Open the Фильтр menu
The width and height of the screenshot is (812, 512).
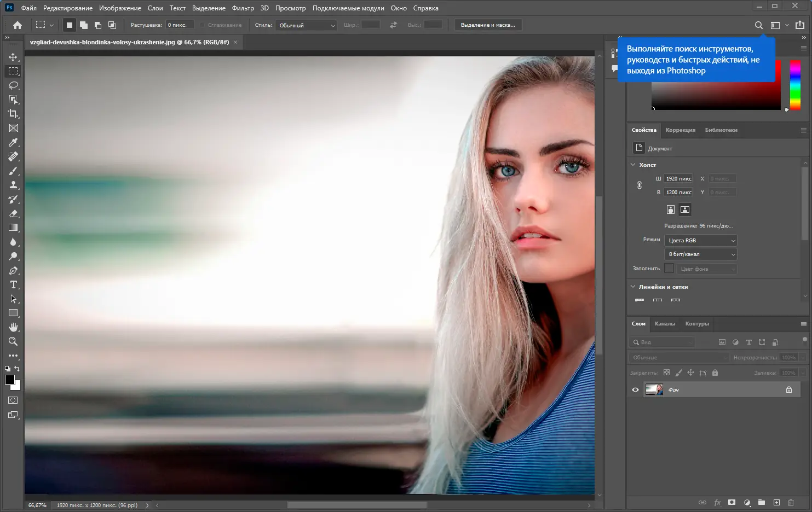pyautogui.click(x=243, y=8)
